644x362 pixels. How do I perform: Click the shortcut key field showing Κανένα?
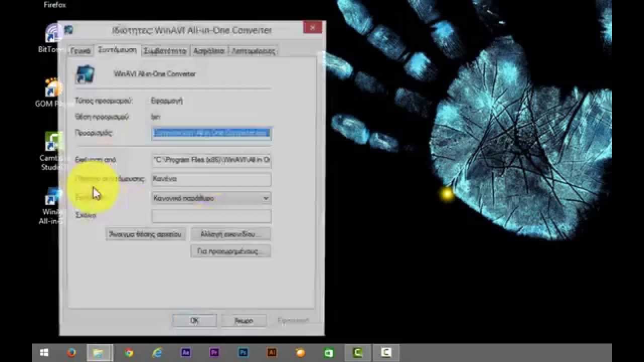tap(211, 179)
